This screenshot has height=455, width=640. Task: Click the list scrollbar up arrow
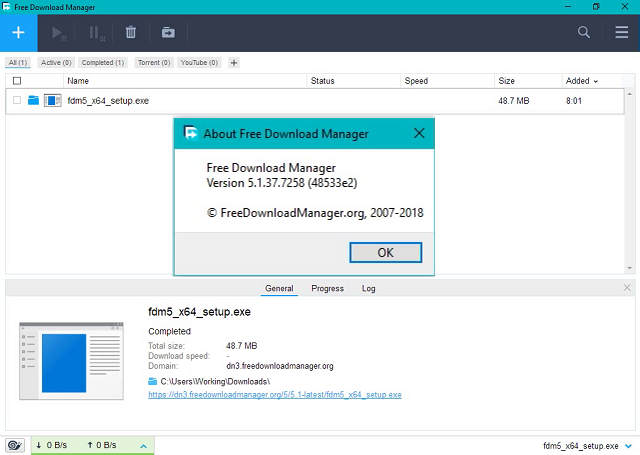[x=629, y=94]
